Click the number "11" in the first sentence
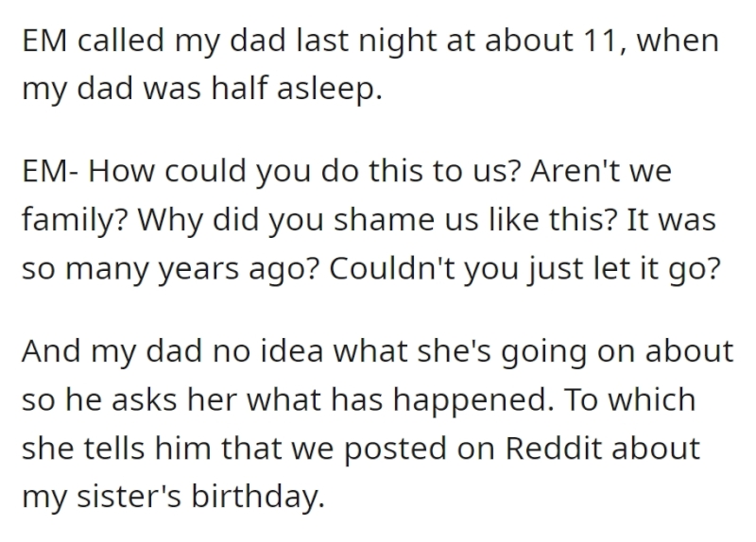Viewport: 756px width, 542px height. tap(600, 40)
